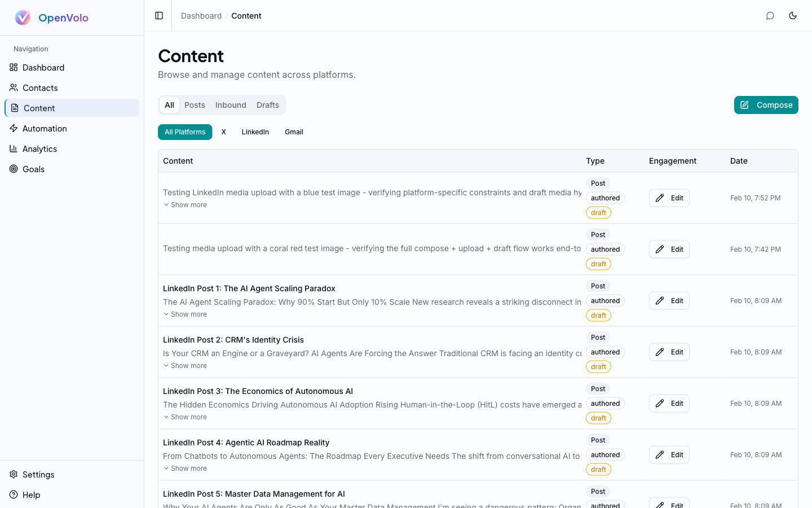Select the Contacts icon in navigation
Viewport: 812px width, 508px height.
pyautogui.click(x=14, y=87)
